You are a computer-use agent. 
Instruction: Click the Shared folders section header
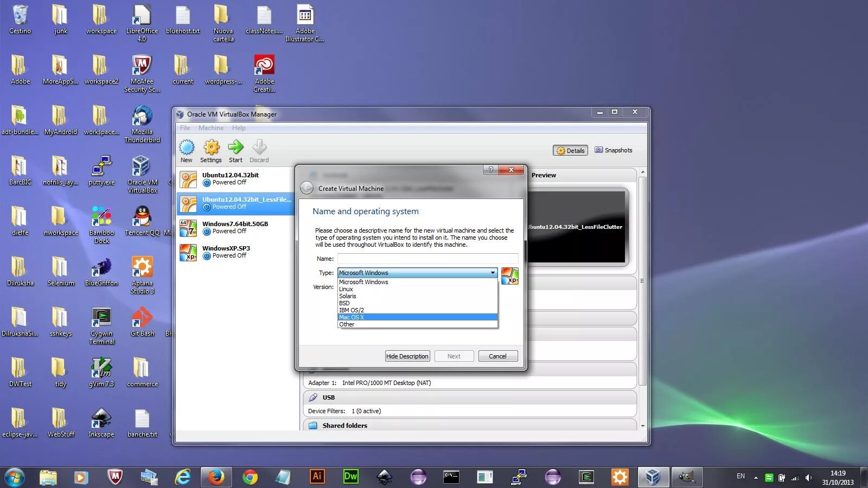(470, 425)
